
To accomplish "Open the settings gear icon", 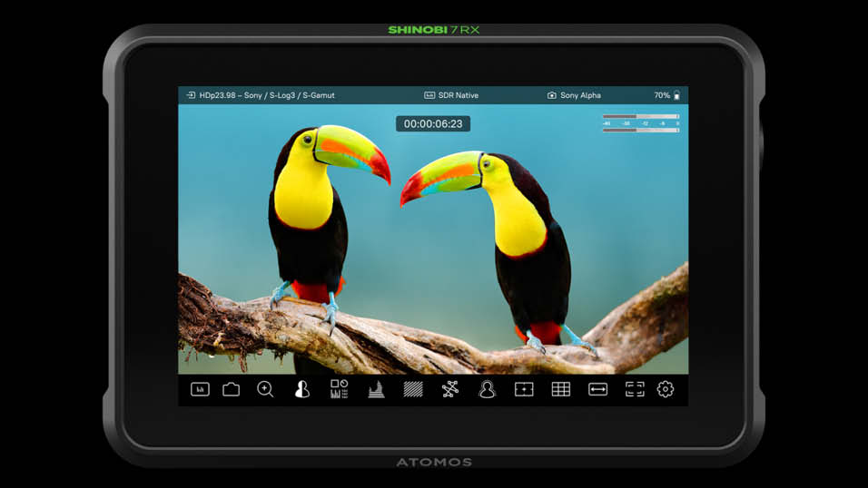I will (x=666, y=389).
